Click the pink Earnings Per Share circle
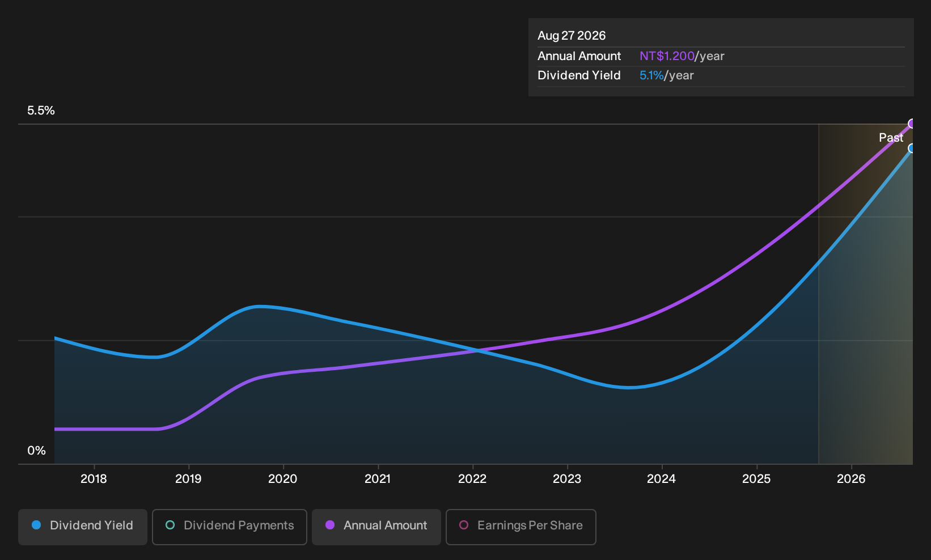This screenshot has width=931, height=560. pos(464,525)
